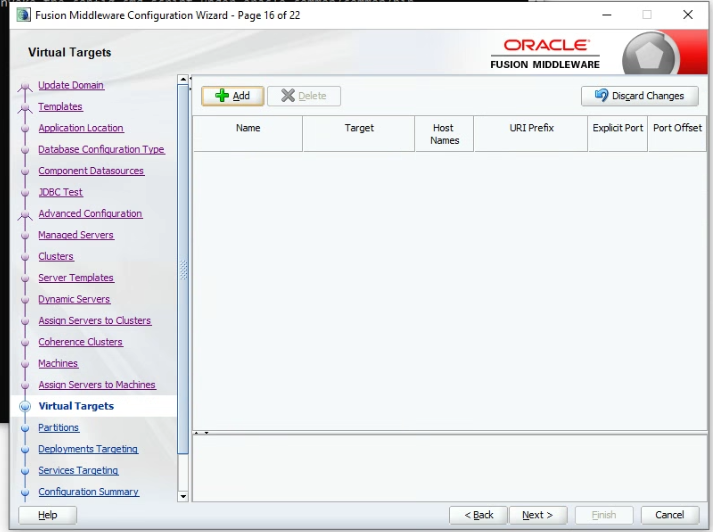Jump to Application Location step
This screenshot has height=532, width=713.
[x=81, y=128]
